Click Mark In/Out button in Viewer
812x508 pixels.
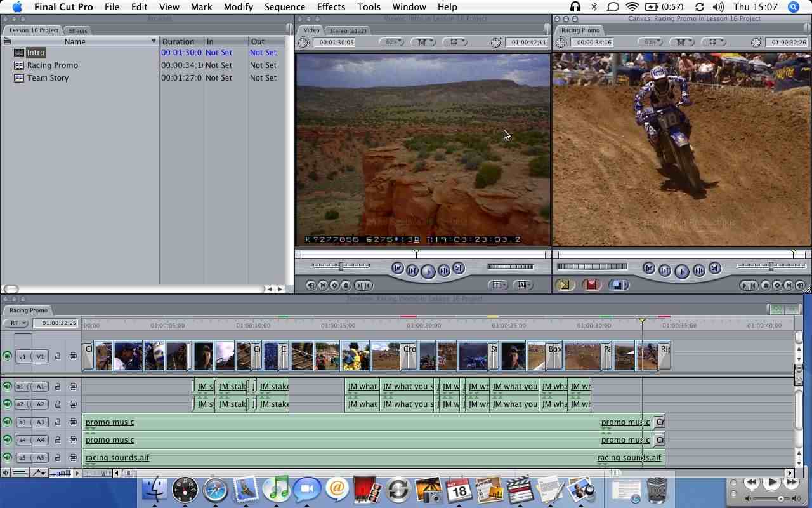[363, 285]
